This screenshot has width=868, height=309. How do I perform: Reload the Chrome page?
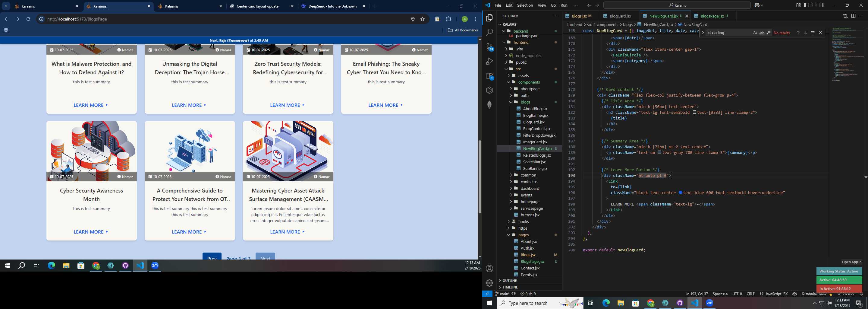28,19
